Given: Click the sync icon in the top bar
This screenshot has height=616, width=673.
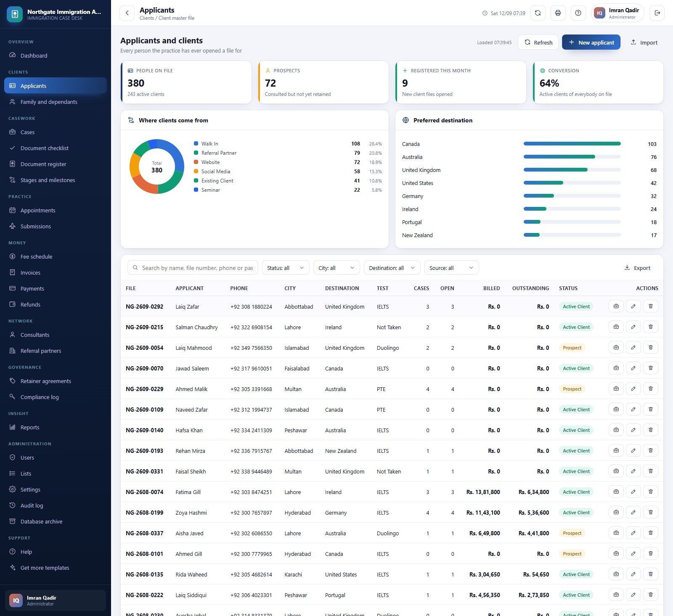Looking at the screenshot, I should (538, 13).
